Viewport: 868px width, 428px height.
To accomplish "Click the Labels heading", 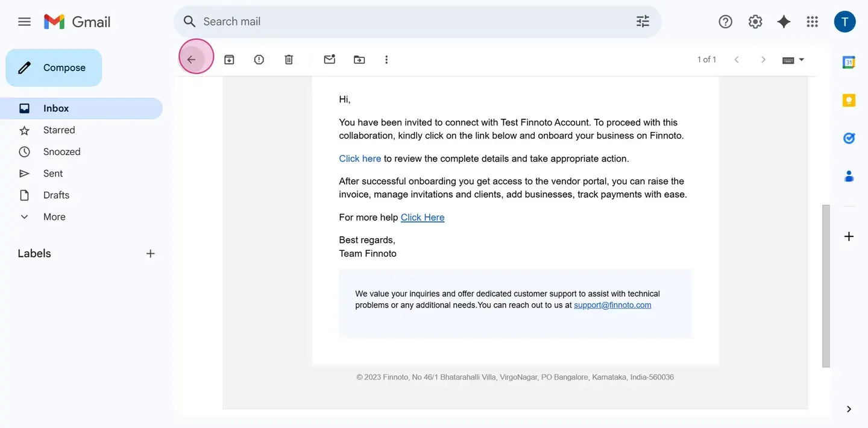I will tap(34, 254).
